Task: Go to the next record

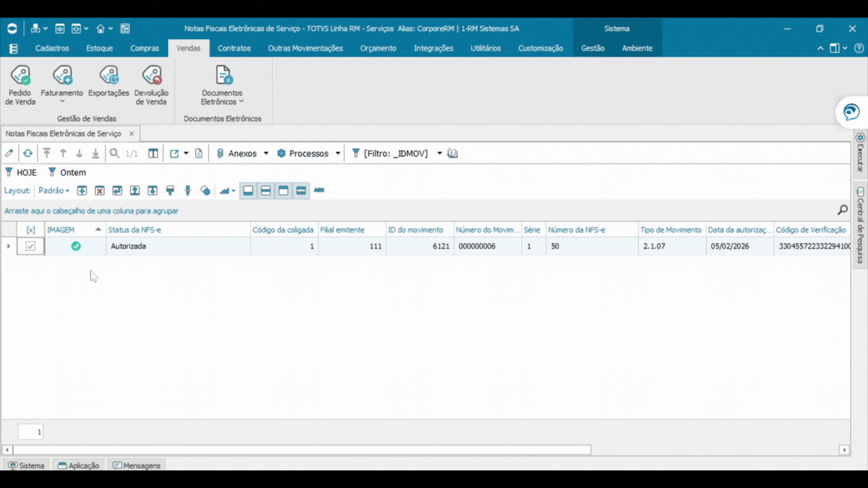Action: click(x=79, y=154)
